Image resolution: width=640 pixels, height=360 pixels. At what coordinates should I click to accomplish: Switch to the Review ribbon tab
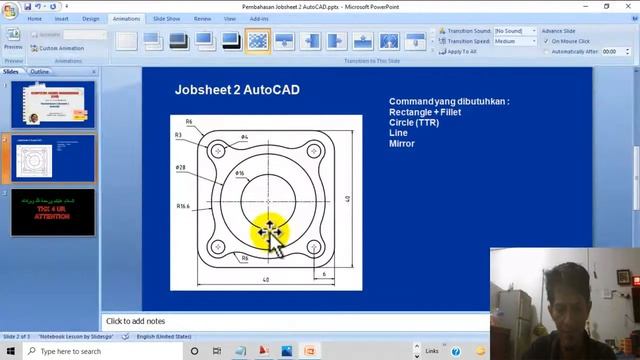coord(202,19)
